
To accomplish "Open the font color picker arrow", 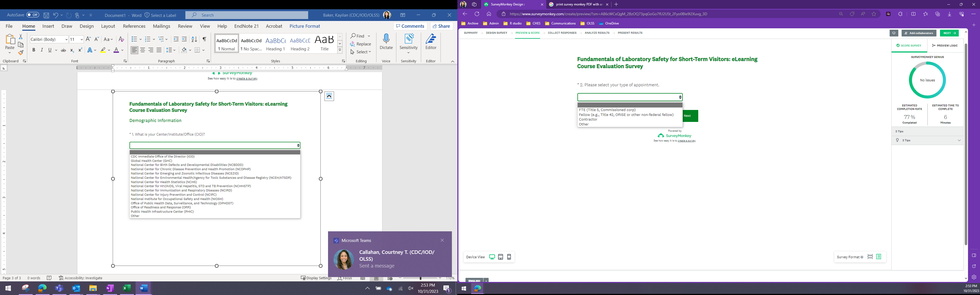I will [x=122, y=50].
